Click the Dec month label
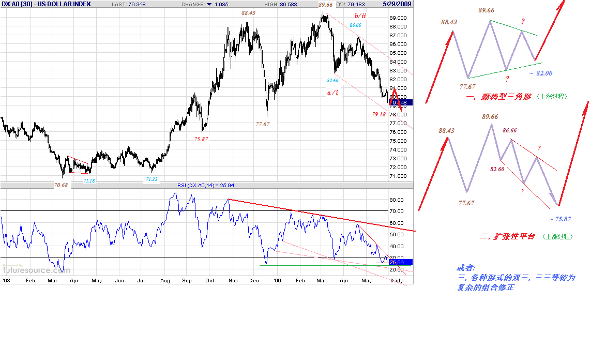Viewport: 590px width, 364px height. click(x=254, y=280)
